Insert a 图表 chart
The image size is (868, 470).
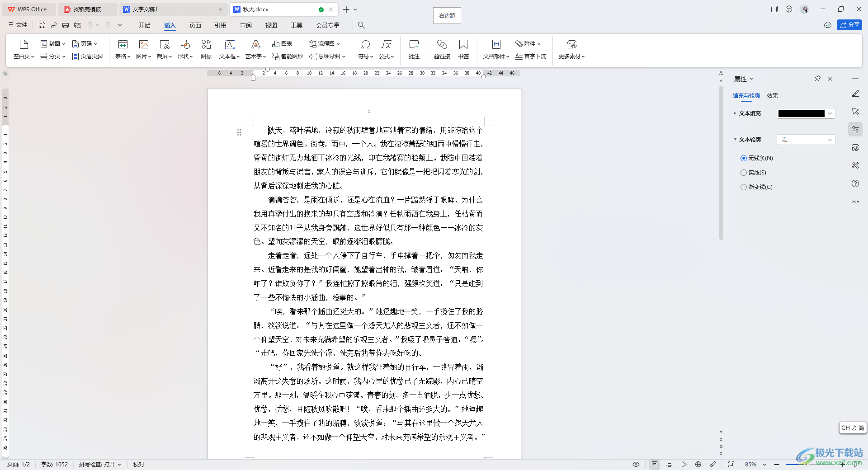[282, 44]
